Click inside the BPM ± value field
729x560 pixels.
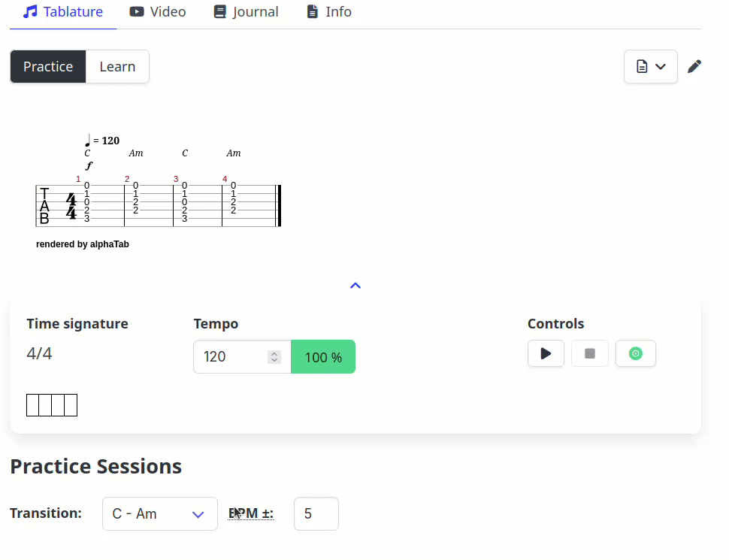316,513
